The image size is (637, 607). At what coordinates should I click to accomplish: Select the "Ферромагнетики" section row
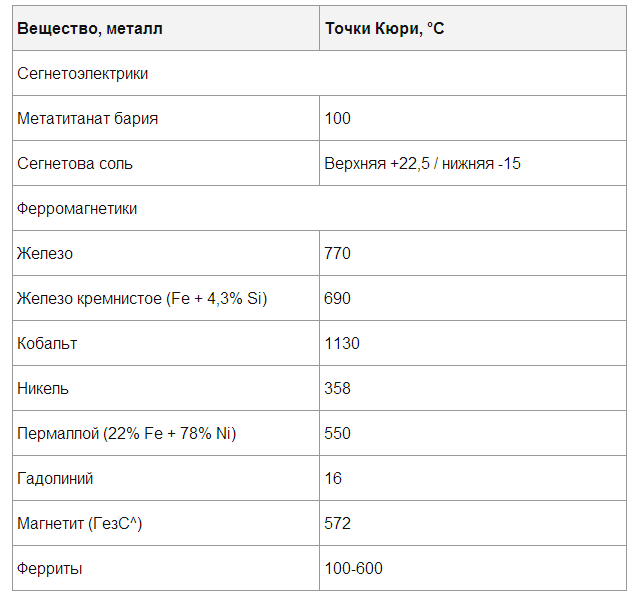tap(77, 209)
